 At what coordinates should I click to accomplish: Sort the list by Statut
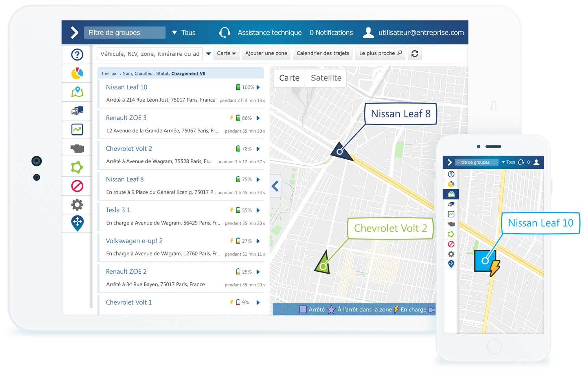click(162, 73)
